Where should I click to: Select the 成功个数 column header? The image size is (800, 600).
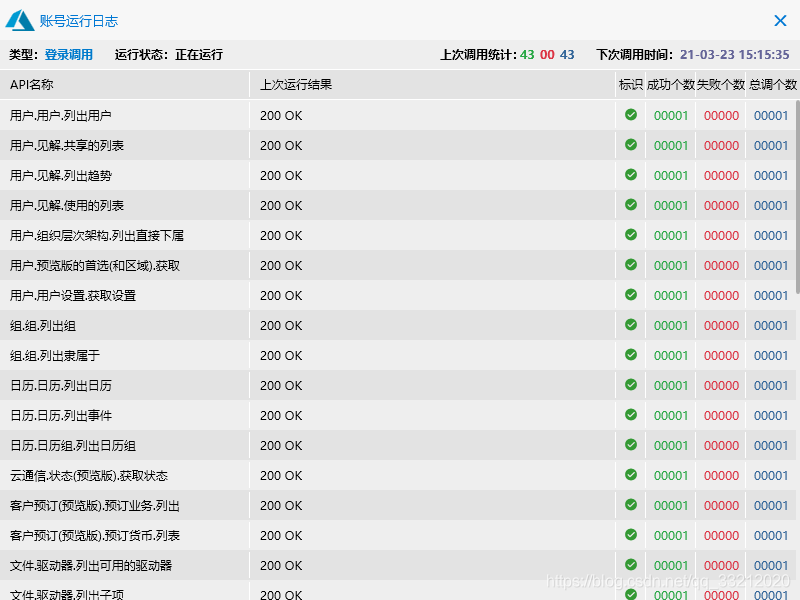(671, 85)
